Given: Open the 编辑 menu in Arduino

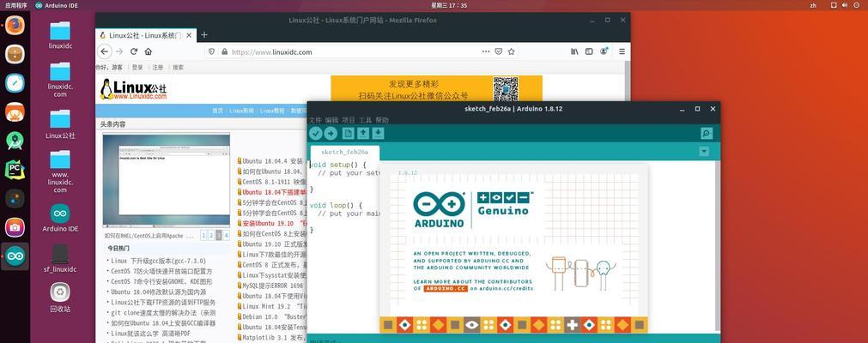Looking at the screenshot, I should (331, 120).
